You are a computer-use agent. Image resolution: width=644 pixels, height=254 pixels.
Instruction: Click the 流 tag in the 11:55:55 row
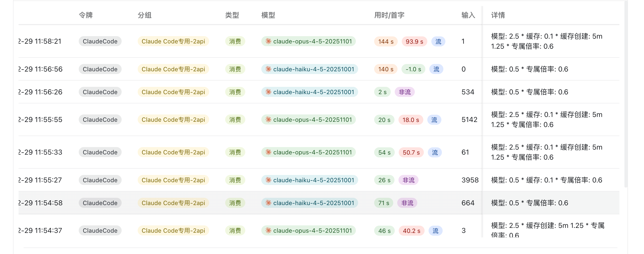tap(434, 120)
